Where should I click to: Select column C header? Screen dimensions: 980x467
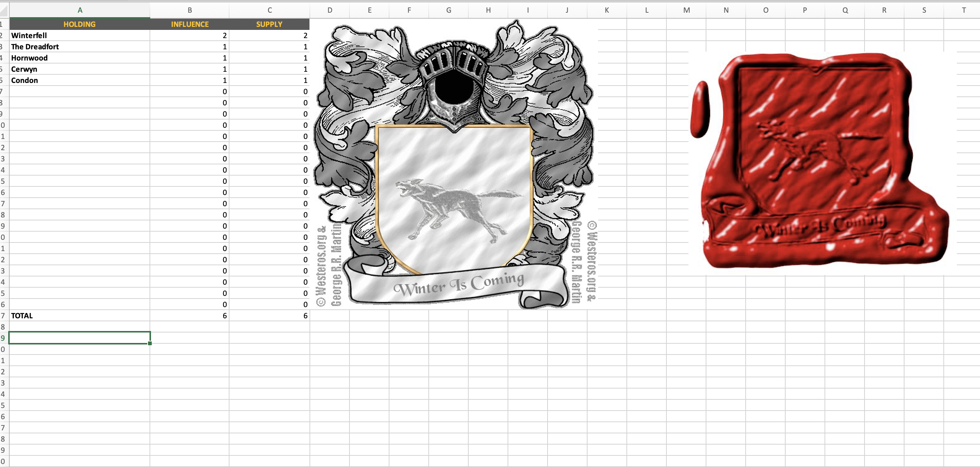tap(269, 10)
